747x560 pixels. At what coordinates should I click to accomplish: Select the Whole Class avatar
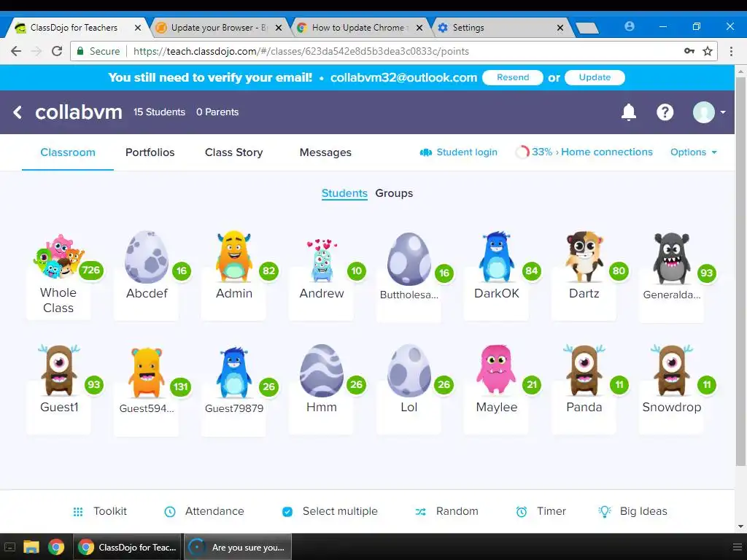pos(58,256)
